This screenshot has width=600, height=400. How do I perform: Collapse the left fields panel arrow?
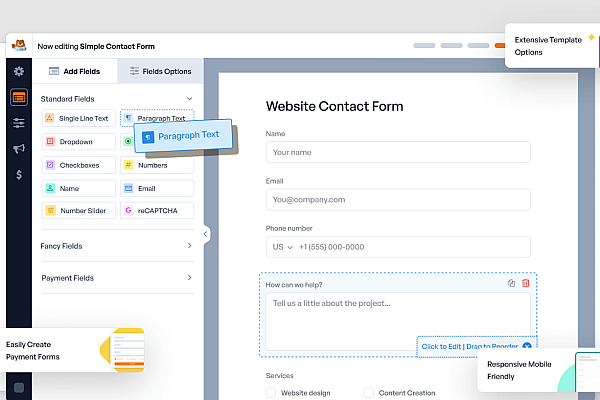(205, 234)
